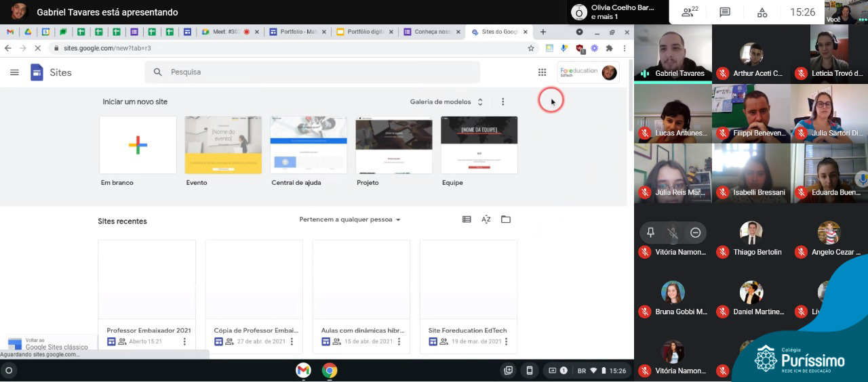Switch recent sites to list view
The width and height of the screenshot is (868, 382).
coord(467,219)
